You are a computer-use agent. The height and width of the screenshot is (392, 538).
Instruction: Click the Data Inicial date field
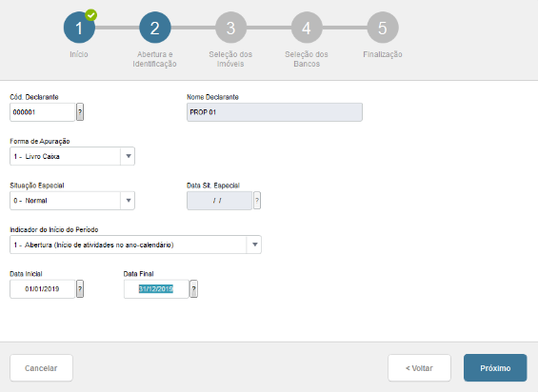pyautogui.click(x=42, y=289)
